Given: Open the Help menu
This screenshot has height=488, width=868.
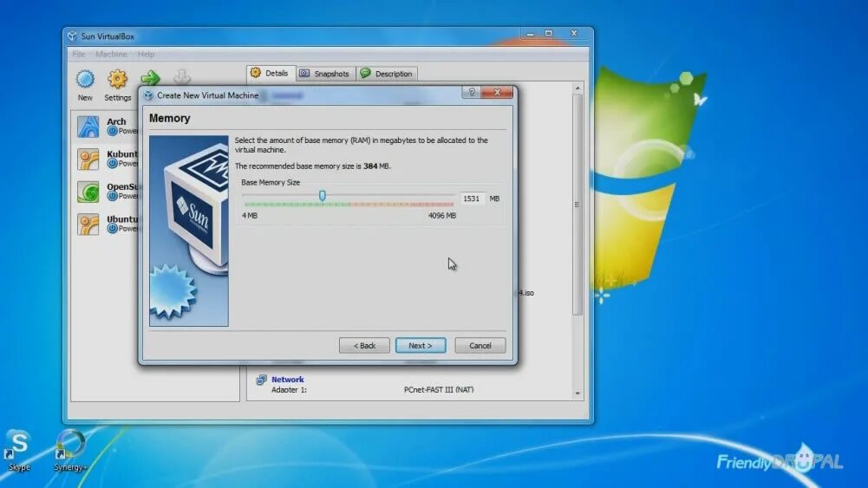Looking at the screenshot, I should point(147,55).
